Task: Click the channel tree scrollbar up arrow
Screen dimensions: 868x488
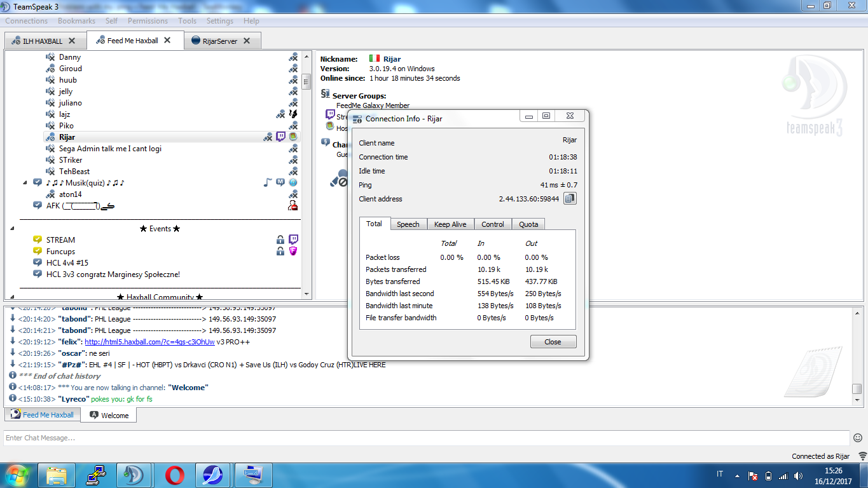Action: pyautogui.click(x=307, y=56)
